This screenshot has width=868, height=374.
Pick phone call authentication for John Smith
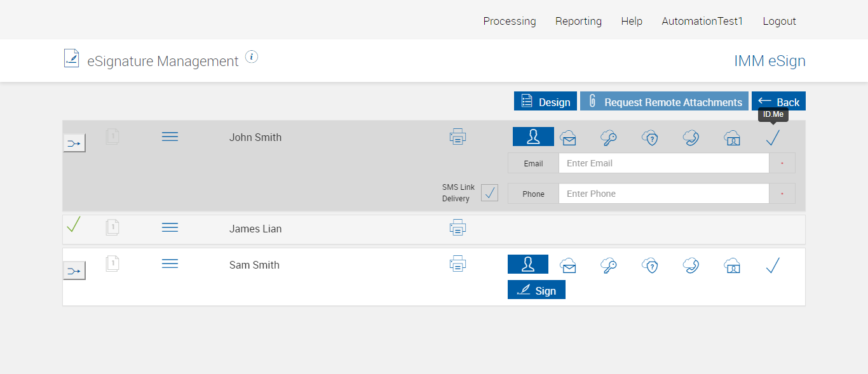pos(691,138)
